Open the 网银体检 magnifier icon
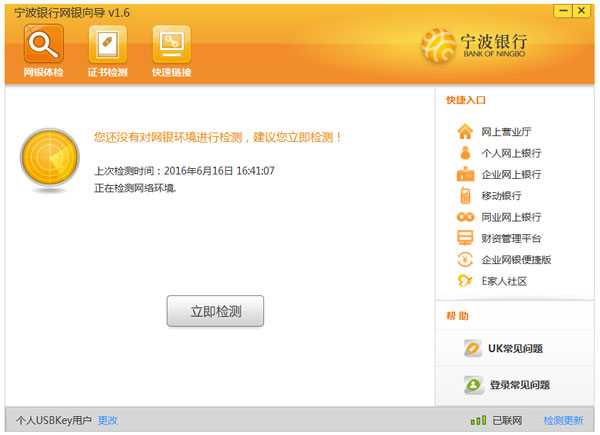This screenshot has width=600, height=435. click(x=44, y=44)
